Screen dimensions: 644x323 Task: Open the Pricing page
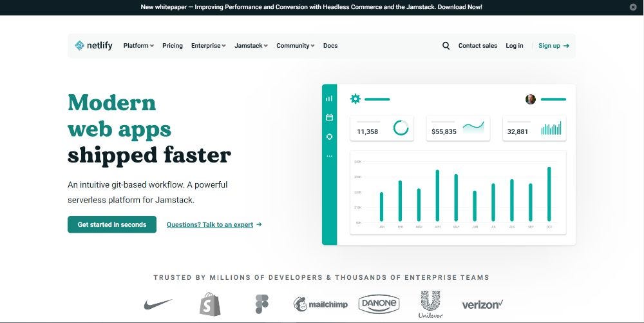(x=173, y=46)
